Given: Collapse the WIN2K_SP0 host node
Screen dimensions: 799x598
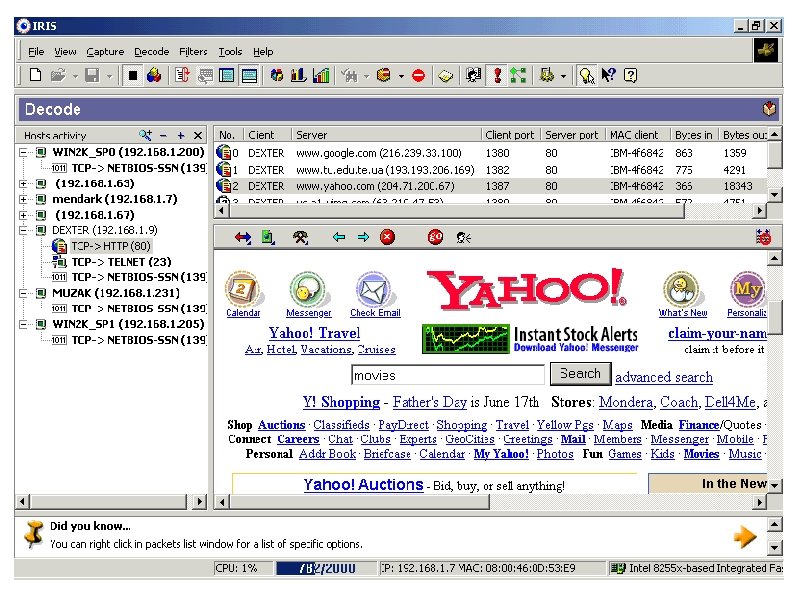Looking at the screenshot, I should coord(23,152).
